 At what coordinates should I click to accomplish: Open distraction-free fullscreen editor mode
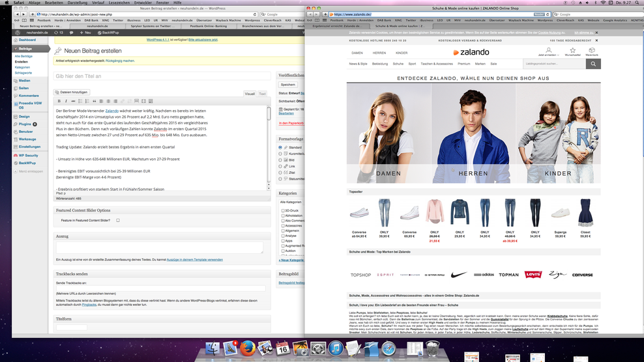pos(143,101)
